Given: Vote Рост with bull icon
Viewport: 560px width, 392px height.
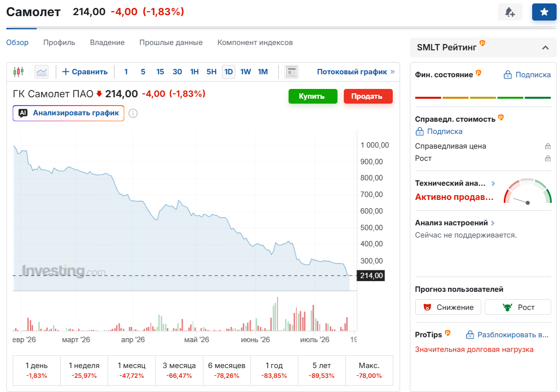Looking at the screenshot, I should tap(518, 307).
